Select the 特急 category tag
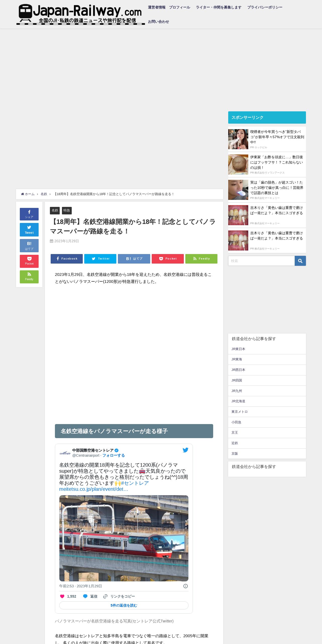This screenshot has width=322, height=644. tap(67, 211)
